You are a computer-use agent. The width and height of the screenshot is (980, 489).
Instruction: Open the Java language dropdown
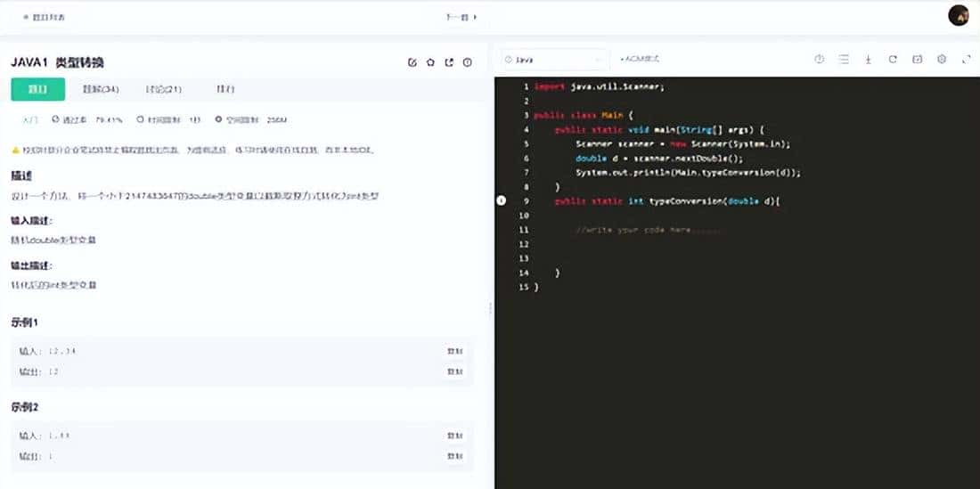click(x=554, y=60)
